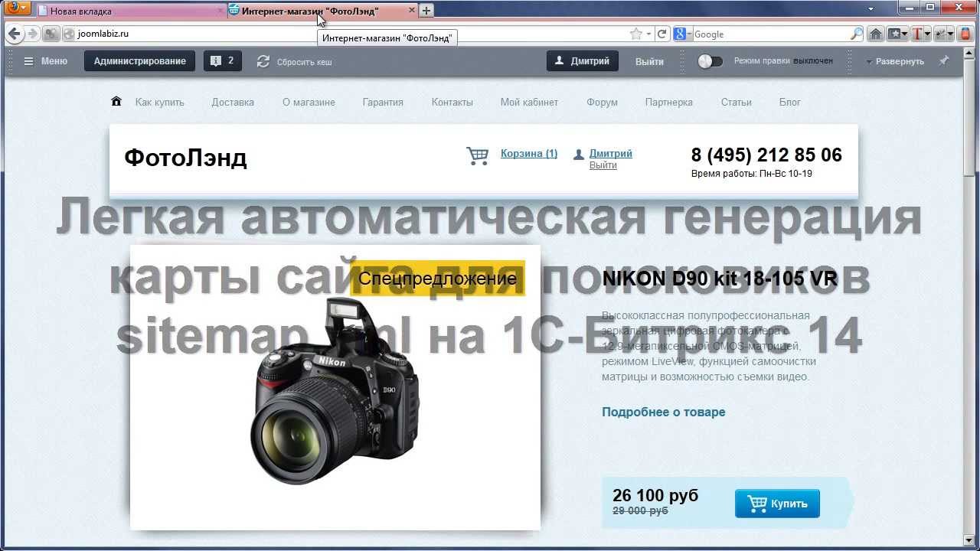Screen dimensions: 980x551
Task: Open the Bitrix Меню hamburger
Action: (45, 61)
